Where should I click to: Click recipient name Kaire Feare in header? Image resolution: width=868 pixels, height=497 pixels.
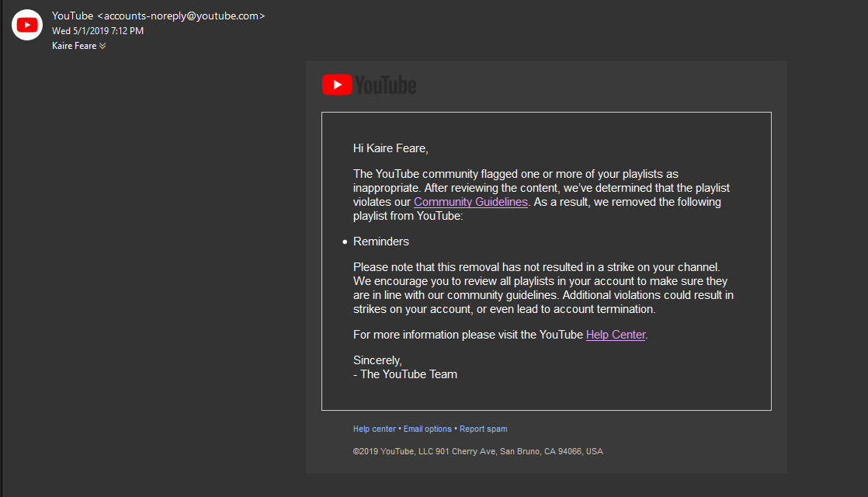click(75, 46)
